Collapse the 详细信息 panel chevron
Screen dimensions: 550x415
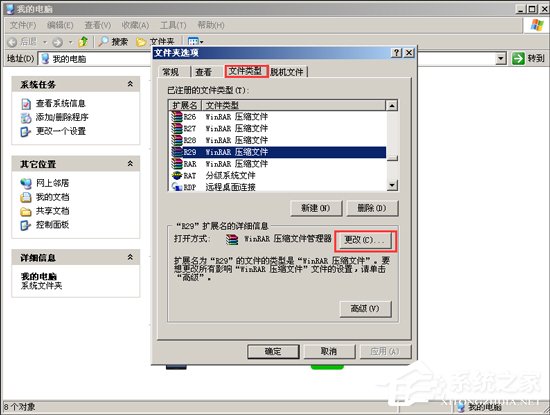tap(130, 257)
